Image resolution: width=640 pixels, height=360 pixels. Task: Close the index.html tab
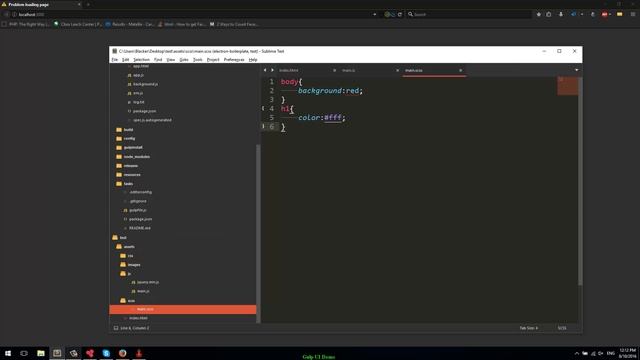[334, 70]
